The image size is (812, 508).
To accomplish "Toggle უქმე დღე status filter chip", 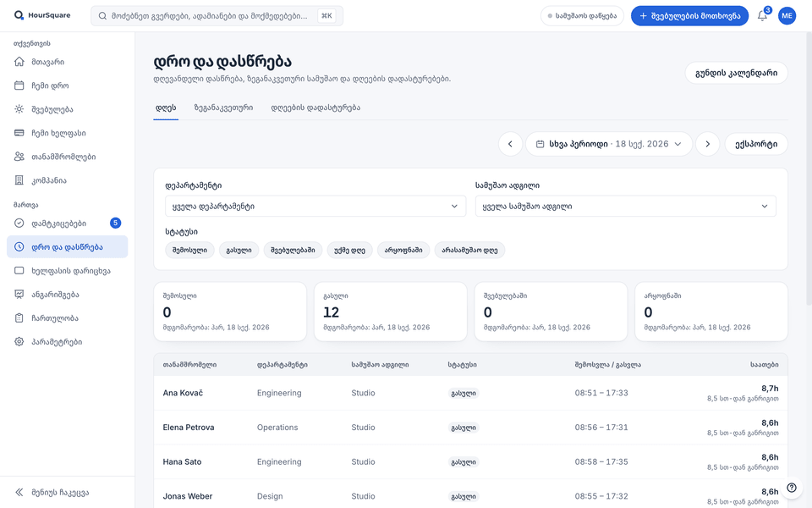I will coord(349,250).
